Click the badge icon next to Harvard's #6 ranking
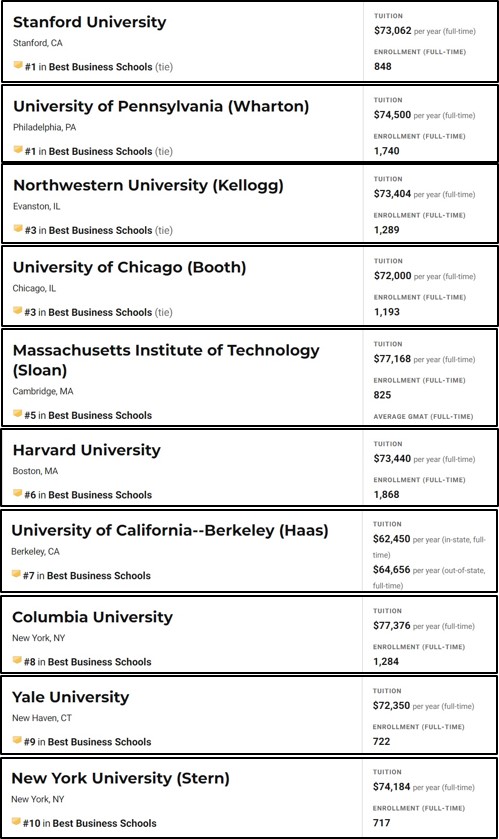 coord(18,493)
